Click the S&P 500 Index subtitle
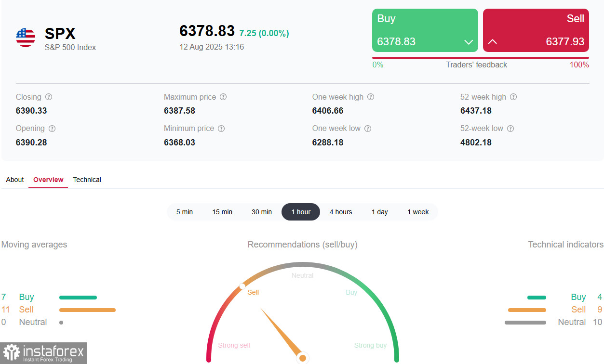 [x=70, y=48]
